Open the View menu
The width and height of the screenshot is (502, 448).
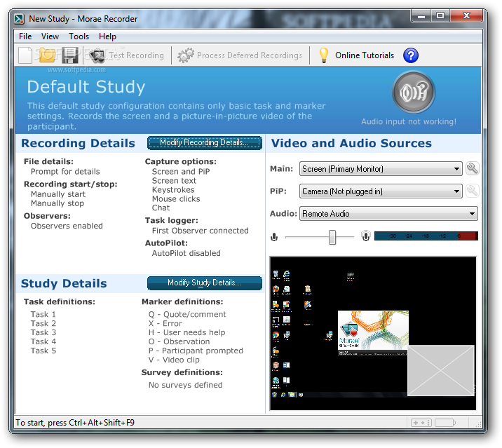click(50, 36)
